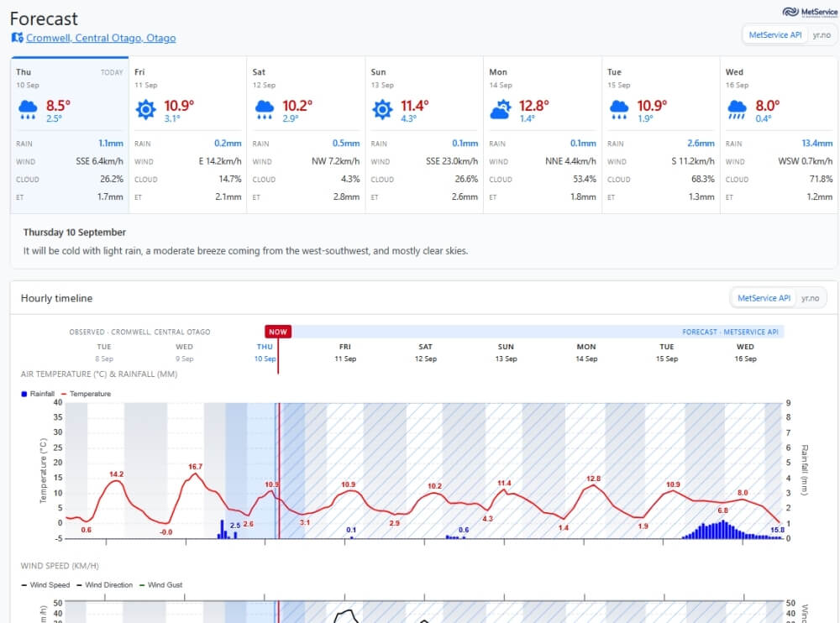Click SAT 12 Sep in the timeline header
This screenshot has width=840, height=623.
[x=425, y=353]
